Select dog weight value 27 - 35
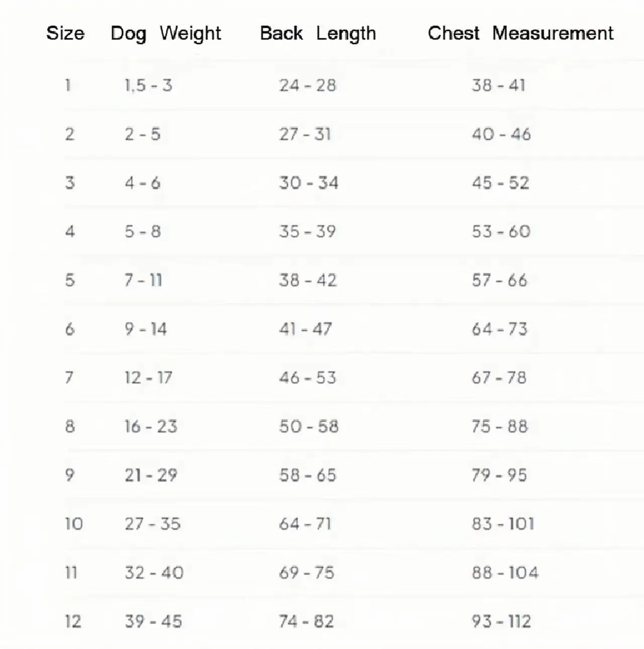The height and width of the screenshot is (649, 644). point(152,524)
